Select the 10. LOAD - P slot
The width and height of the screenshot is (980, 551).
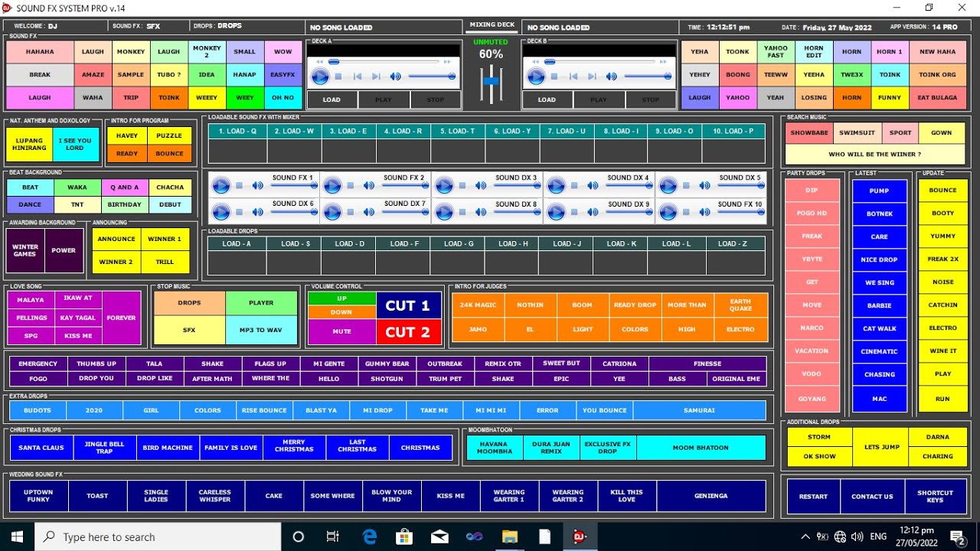[733, 131]
